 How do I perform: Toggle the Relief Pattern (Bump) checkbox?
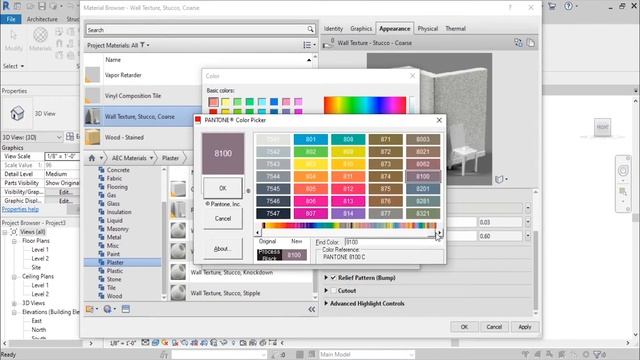point(333,278)
